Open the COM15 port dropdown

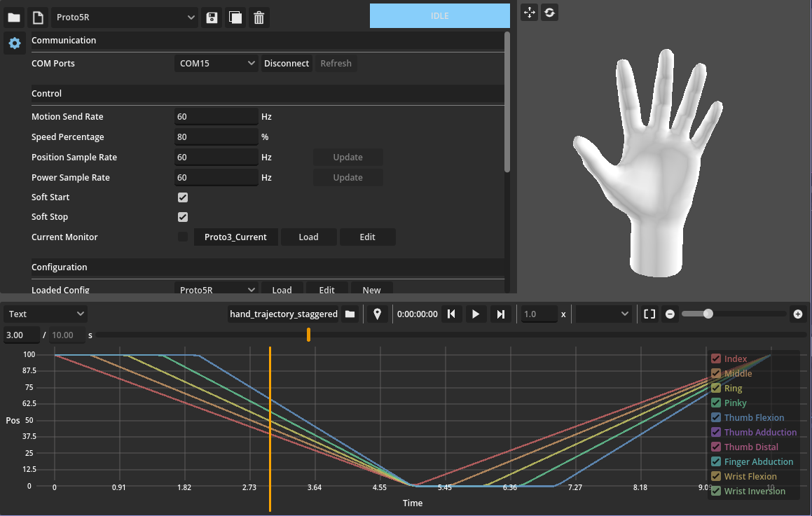tap(216, 64)
